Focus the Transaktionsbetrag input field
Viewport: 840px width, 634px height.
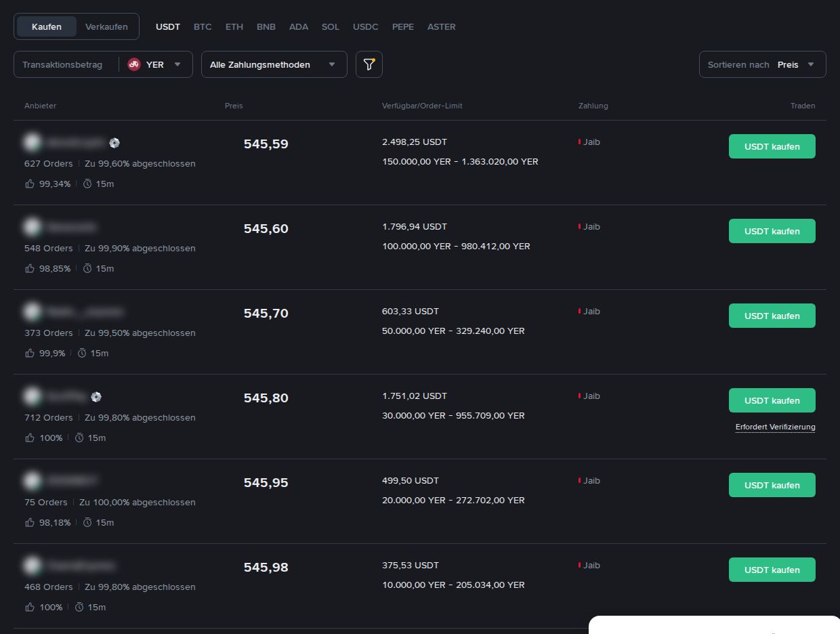[66, 64]
